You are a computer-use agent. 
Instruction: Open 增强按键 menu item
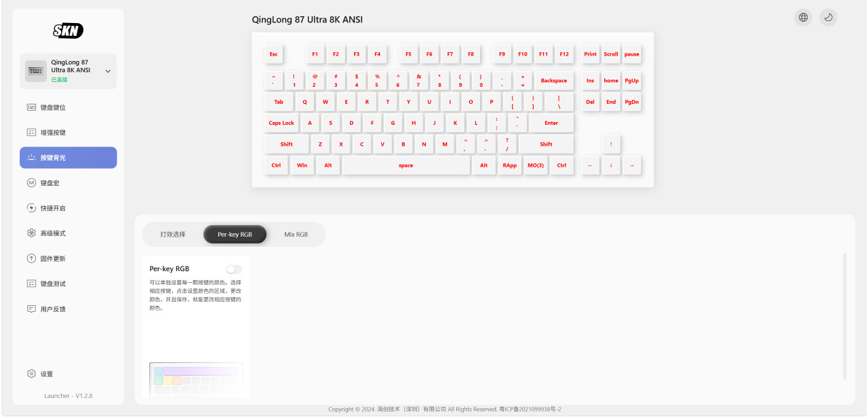point(68,132)
